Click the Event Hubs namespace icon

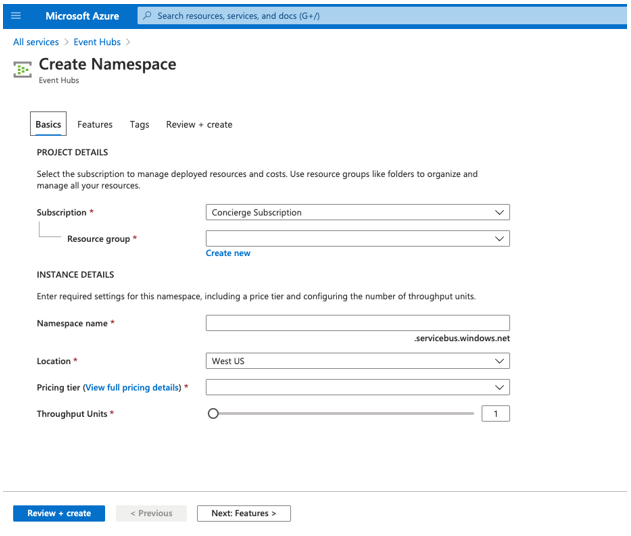[x=22, y=69]
